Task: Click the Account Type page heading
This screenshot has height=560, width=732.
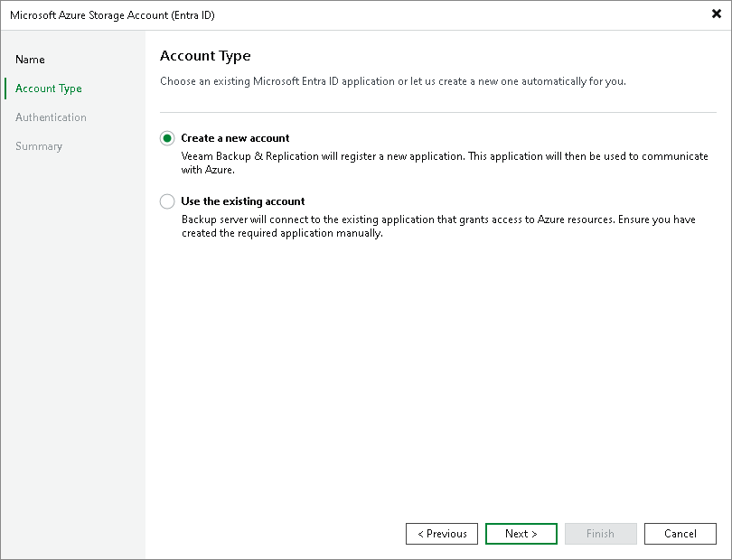Action: click(205, 56)
